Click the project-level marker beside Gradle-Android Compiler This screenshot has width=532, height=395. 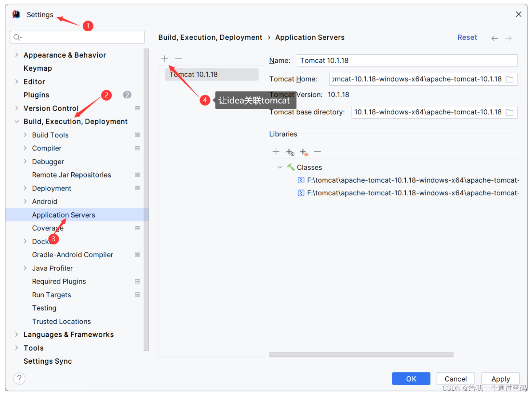tap(138, 255)
